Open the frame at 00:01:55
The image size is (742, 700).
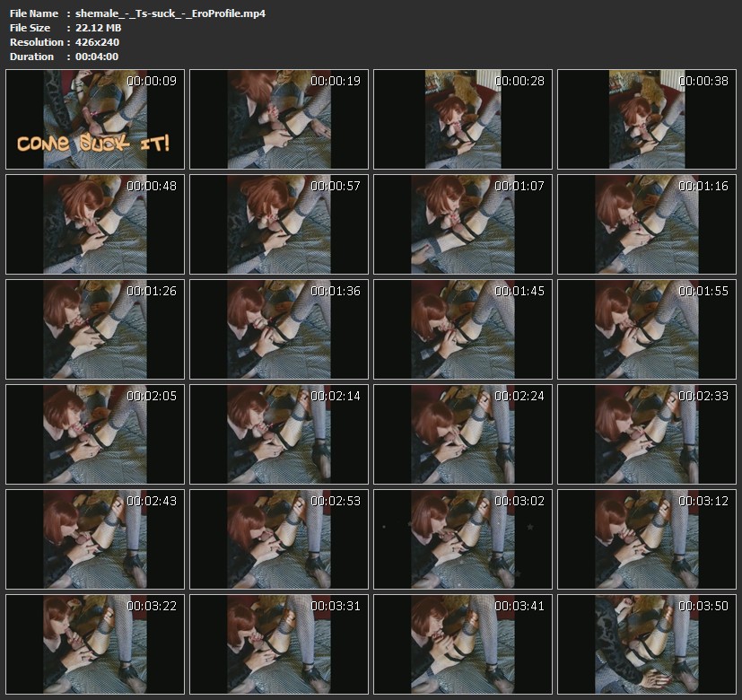[647, 329]
